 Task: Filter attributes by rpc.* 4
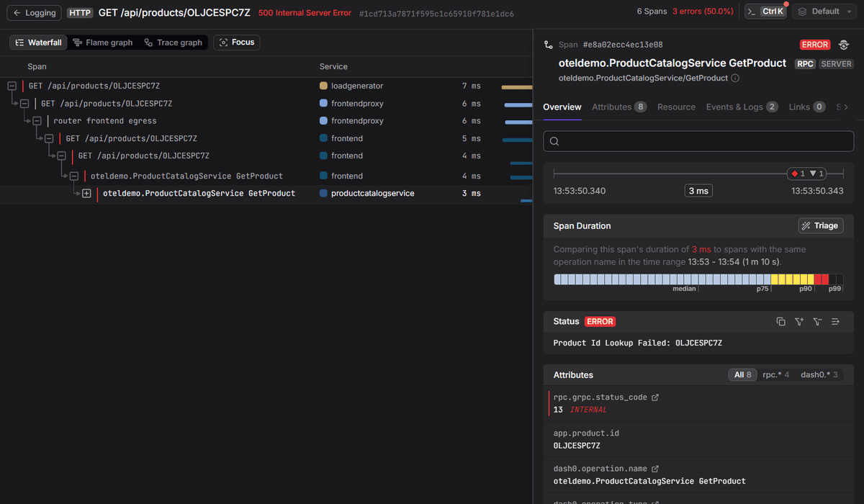point(776,374)
